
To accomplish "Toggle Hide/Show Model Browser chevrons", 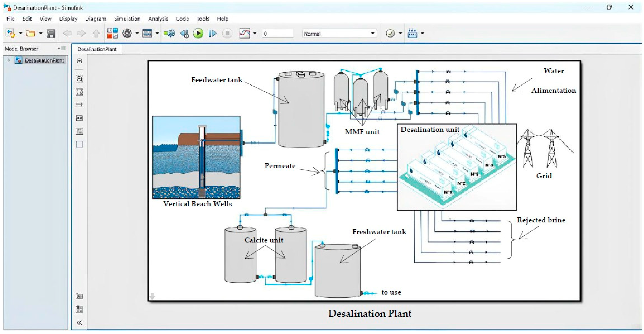I will point(79,323).
